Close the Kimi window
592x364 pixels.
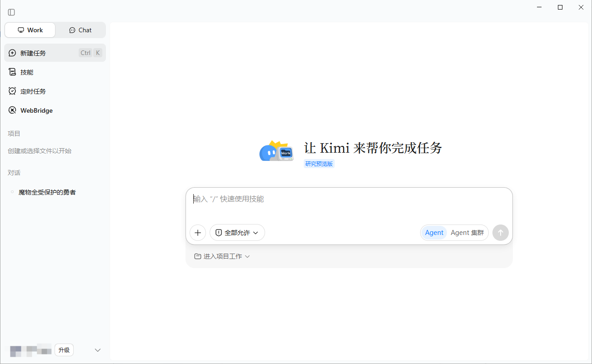[581, 7]
